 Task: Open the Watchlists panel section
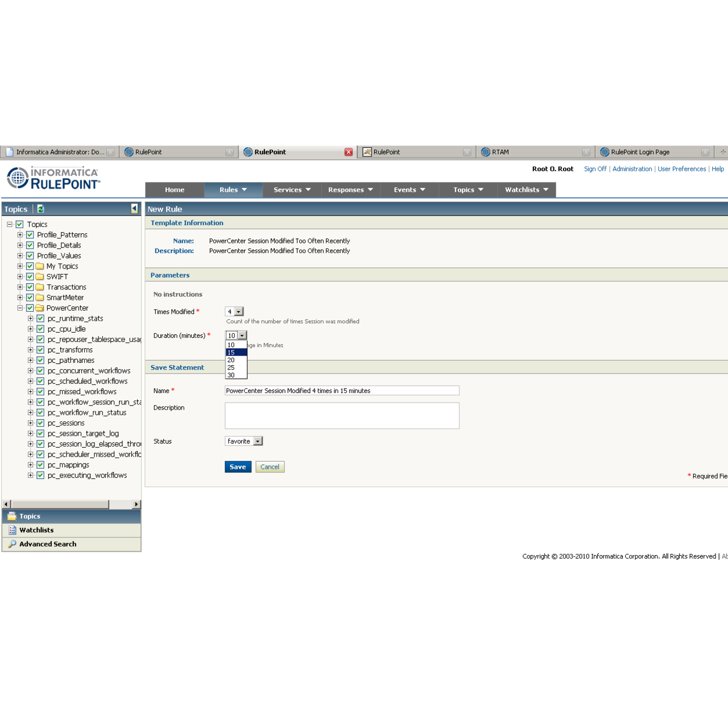pos(72,530)
